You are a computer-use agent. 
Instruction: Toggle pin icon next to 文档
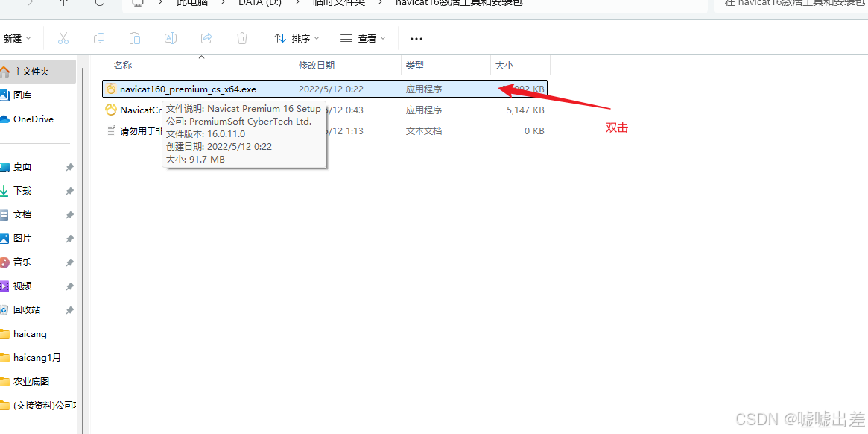tap(70, 215)
